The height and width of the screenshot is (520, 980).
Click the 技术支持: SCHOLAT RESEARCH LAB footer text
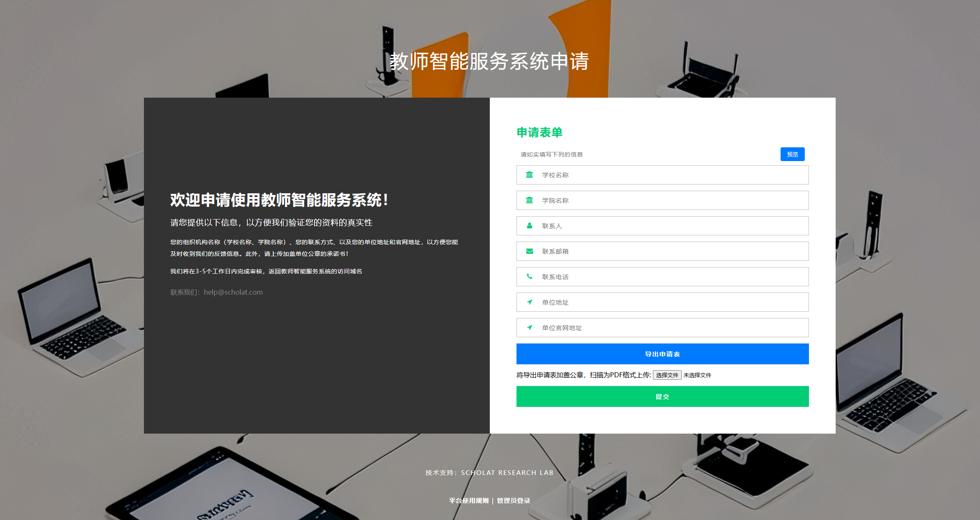(489, 472)
